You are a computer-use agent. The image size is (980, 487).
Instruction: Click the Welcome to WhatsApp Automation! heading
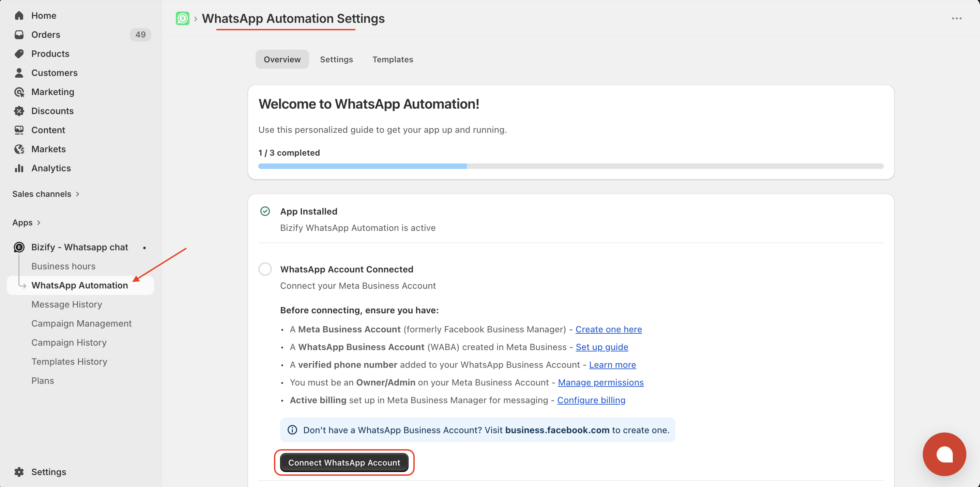pos(369,104)
